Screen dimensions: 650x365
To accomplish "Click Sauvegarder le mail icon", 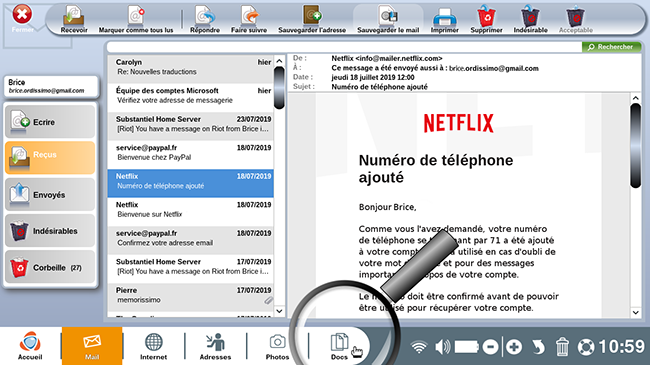I will [x=388, y=20].
